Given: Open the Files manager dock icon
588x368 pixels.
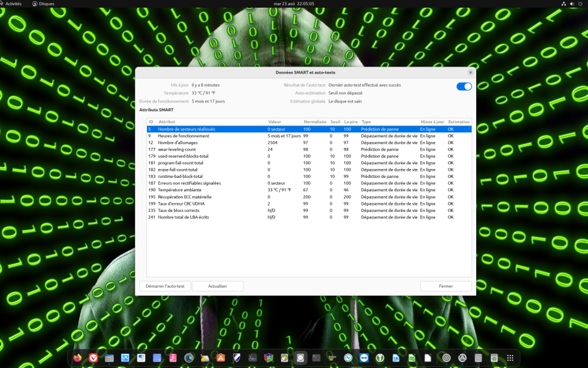Looking at the screenshot, I should [109, 357].
